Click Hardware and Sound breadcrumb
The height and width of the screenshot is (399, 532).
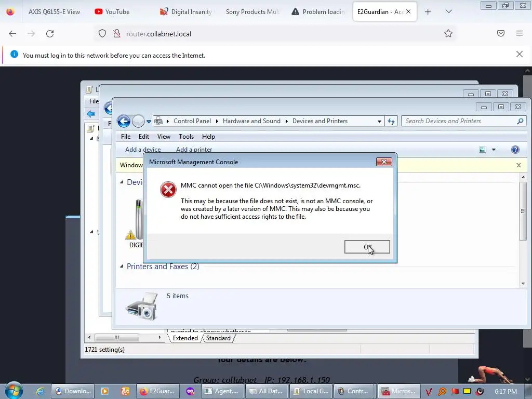251,121
